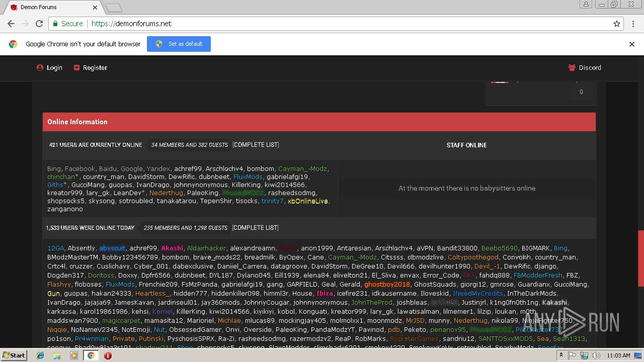The width and height of the screenshot is (644, 362).
Task: Close the Demon Forums tab
Action: [x=95, y=8]
